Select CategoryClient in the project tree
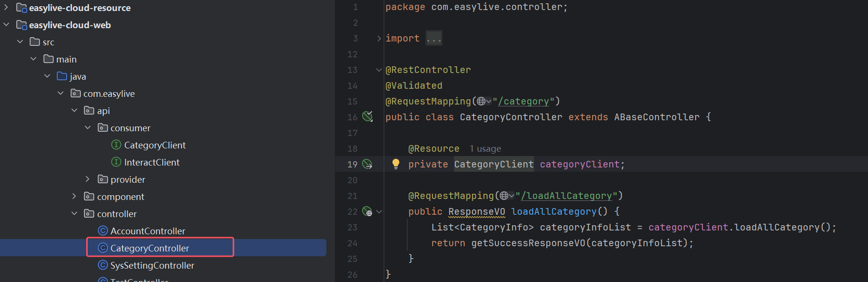The image size is (868, 282). click(155, 145)
